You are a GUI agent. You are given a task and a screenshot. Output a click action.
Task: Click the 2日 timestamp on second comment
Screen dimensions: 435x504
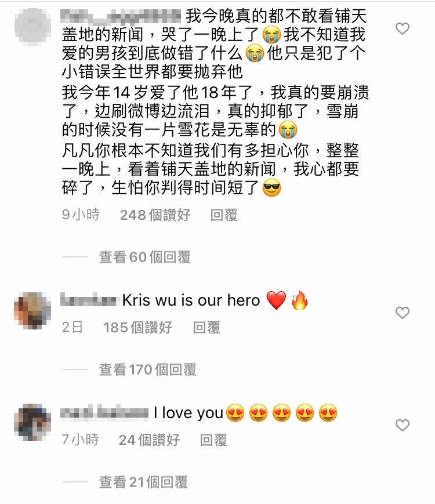pyautogui.click(x=72, y=328)
